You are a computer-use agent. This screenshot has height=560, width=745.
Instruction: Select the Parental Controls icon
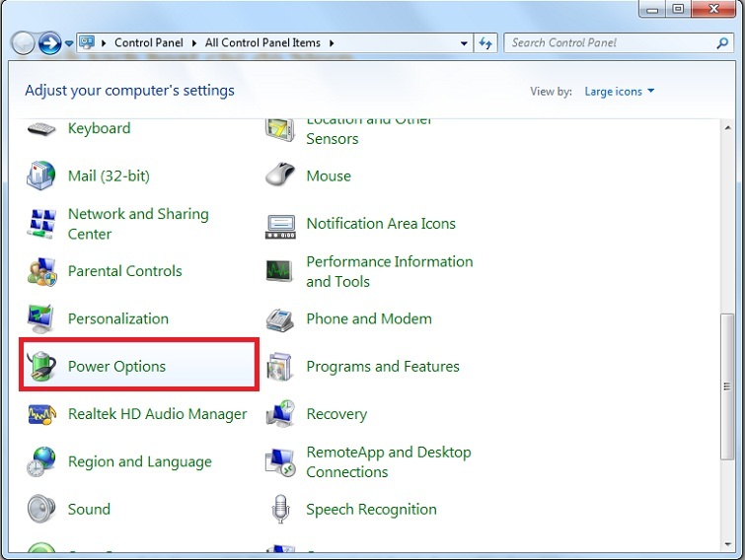(42, 271)
